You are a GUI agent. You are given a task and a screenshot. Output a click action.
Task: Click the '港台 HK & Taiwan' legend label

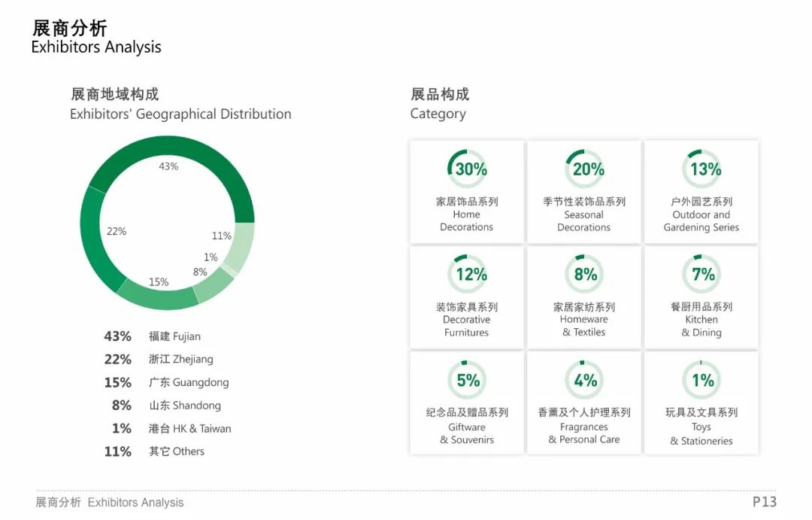point(189,429)
